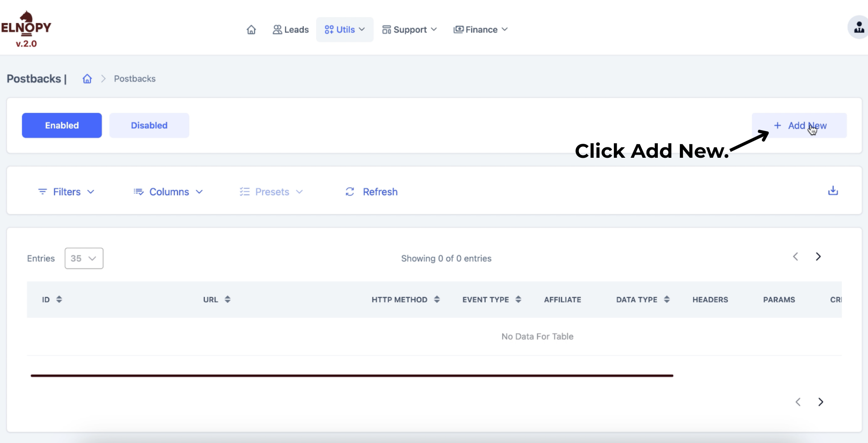Expand the Filters dropdown
This screenshot has height=443, width=868.
[x=66, y=192]
